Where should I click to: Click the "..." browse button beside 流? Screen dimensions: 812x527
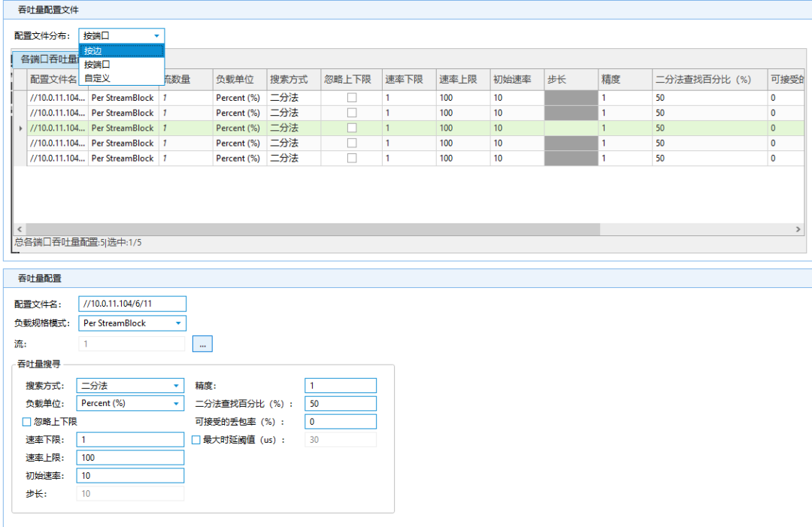(202, 344)
